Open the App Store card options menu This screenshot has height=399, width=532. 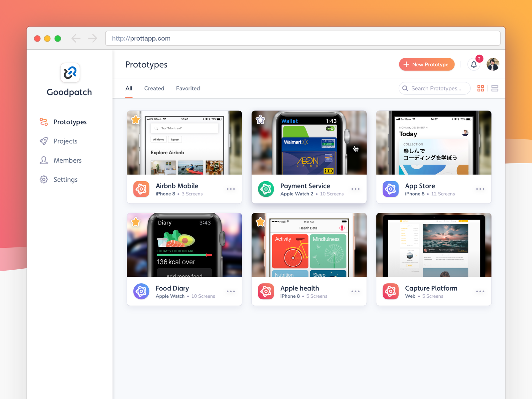point(480,189)
